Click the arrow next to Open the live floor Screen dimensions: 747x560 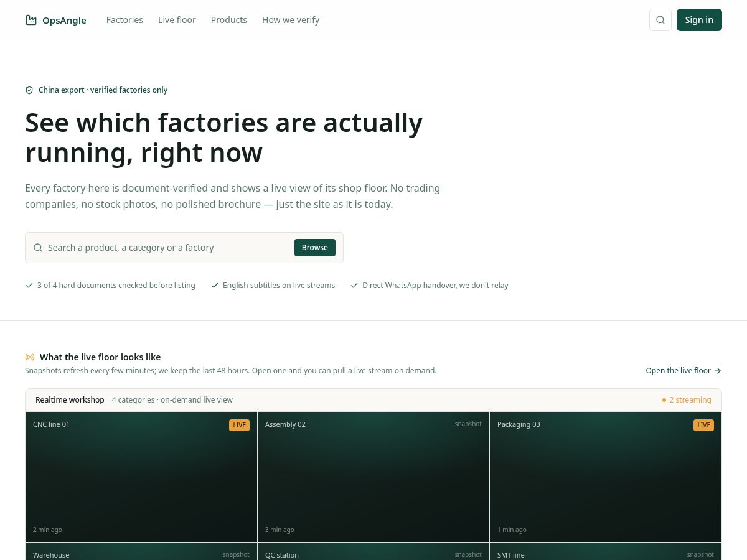click(x=718, y=371)
